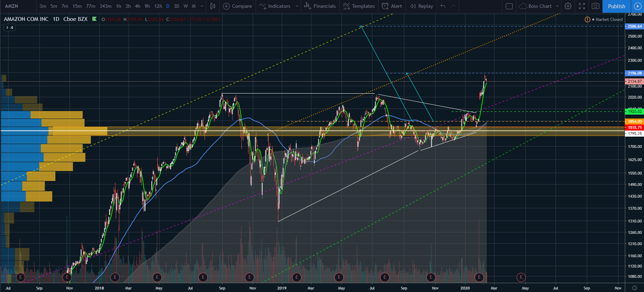The width and height of the screenshot is (644, 292).
Task: Click the earnings marker for late July 2017
Action: click(21, 277)
